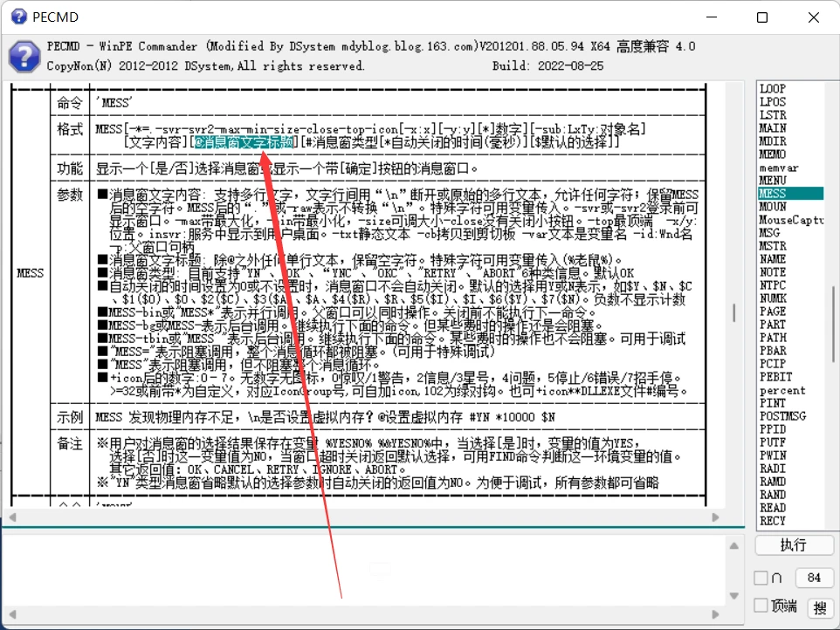Click input box scroll down arrow

click(734, 596)
